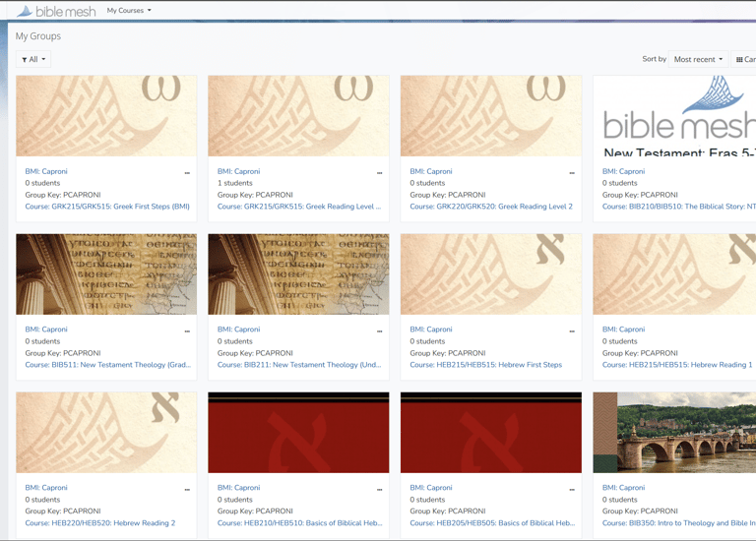Image resolution: width=756 pixels, height=541 pixels.
Task: Open Course: BIB511: New Testament Theology (Grad link
Action: (108, 365)
